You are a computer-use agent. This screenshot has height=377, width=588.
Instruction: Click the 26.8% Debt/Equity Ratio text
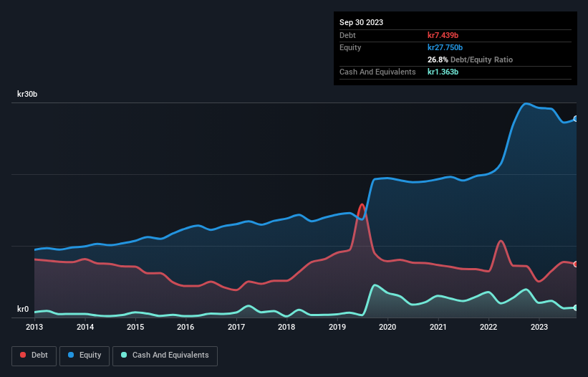coord(470,59)
